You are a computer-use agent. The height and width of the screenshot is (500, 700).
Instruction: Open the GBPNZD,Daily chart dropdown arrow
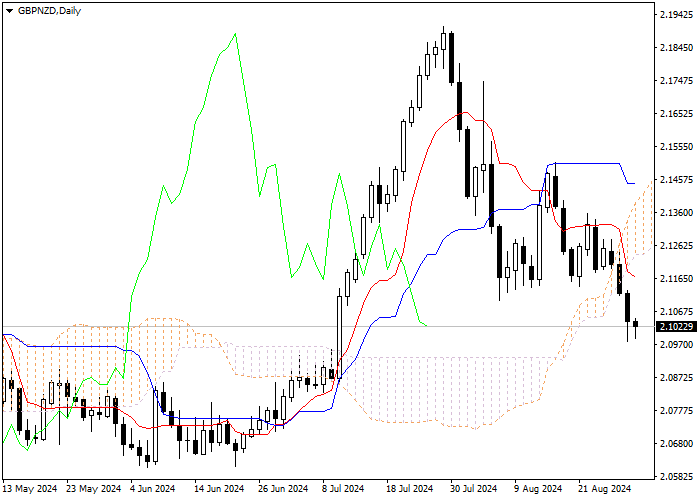(9, 11)
